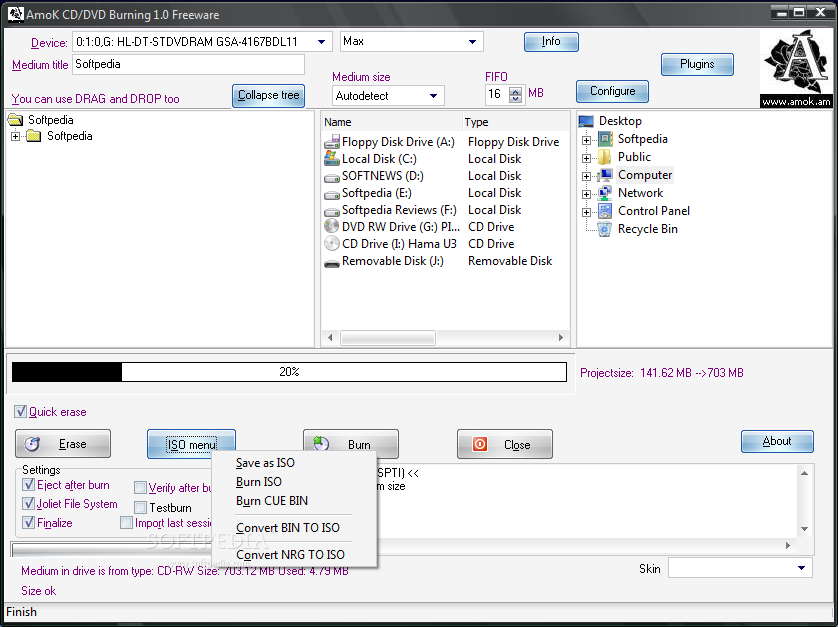Select the SOFTNEWS (D:) drive icon
The width and height of the screenshot is (838, 627).
pyautogui.click(x=332, y=176)
